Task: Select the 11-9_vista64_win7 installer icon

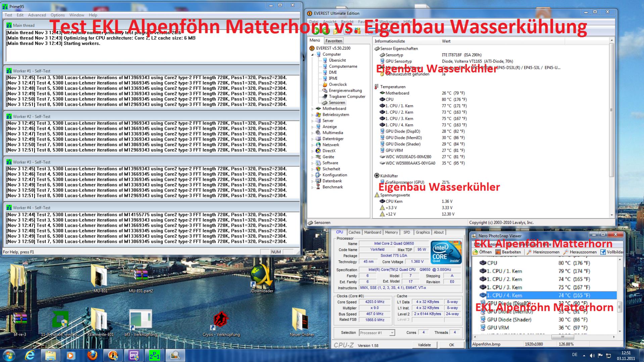Action: (x=60, y=323)
